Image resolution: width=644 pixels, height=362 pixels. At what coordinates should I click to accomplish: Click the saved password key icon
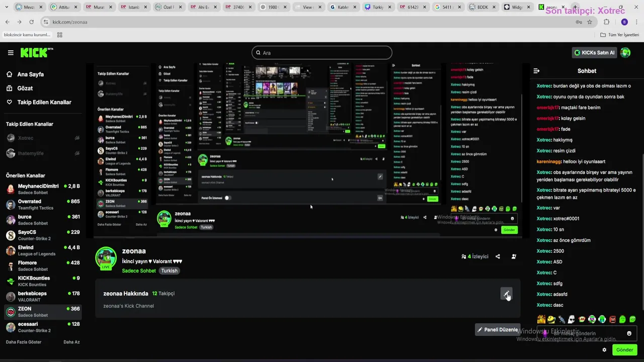click(x=579, y=22)
